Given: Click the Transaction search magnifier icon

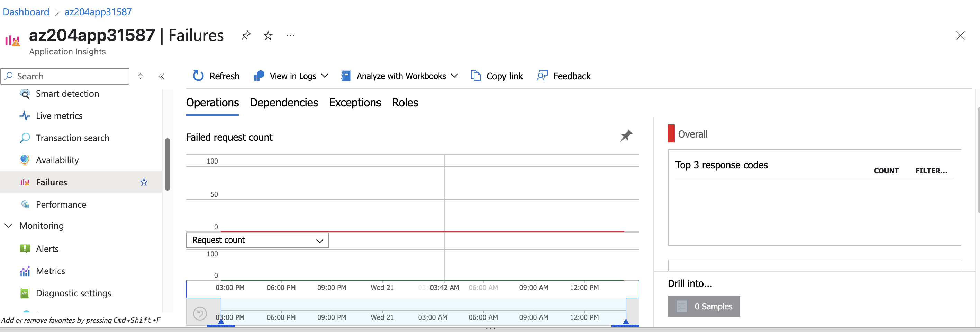Looking at the screenshot, I should pos(25,138).
